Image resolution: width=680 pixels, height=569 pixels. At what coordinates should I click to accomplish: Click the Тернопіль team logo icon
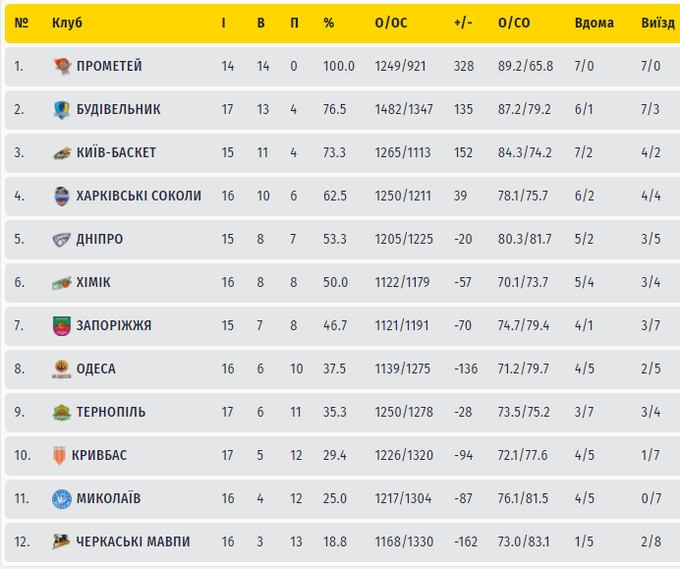(62, 412)
